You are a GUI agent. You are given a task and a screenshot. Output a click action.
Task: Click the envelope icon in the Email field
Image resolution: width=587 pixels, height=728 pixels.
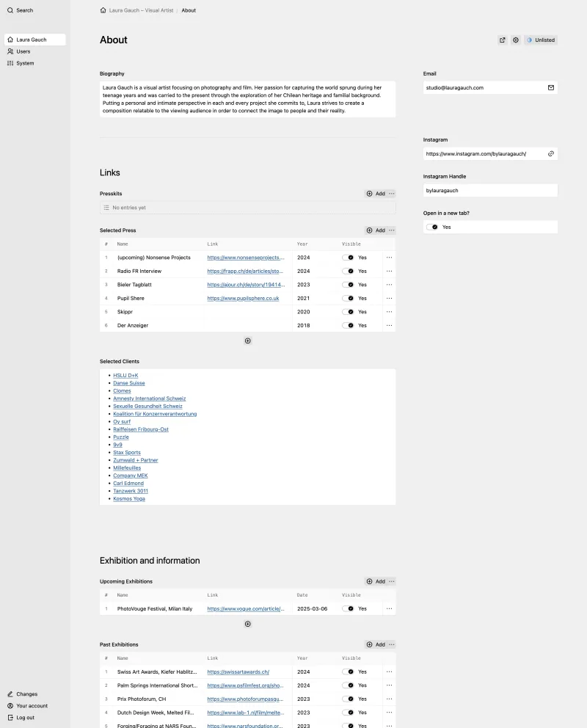(551, 87)
